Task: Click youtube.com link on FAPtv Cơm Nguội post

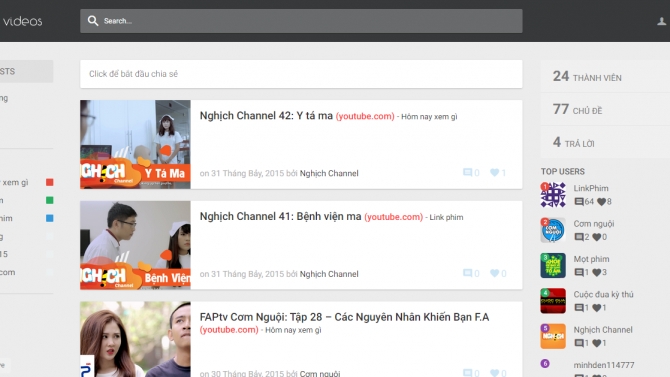Action: coord(229,330)
